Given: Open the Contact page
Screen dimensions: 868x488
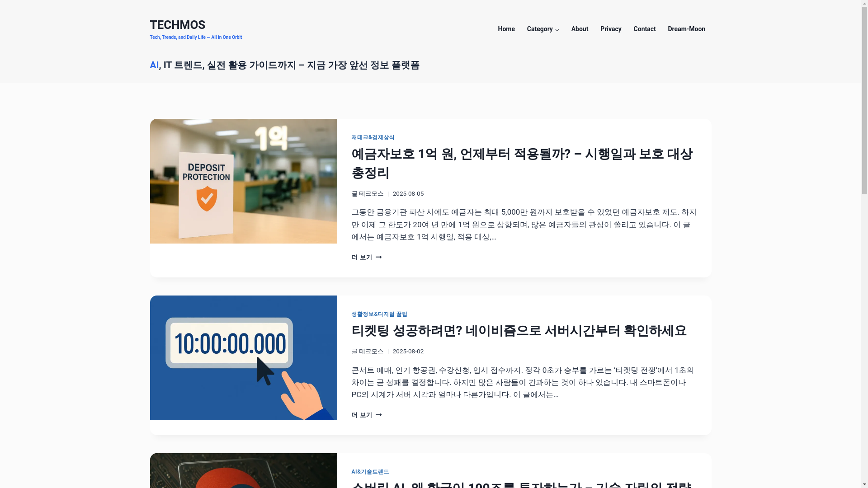Looking at the screenshot, I should 644,29.
